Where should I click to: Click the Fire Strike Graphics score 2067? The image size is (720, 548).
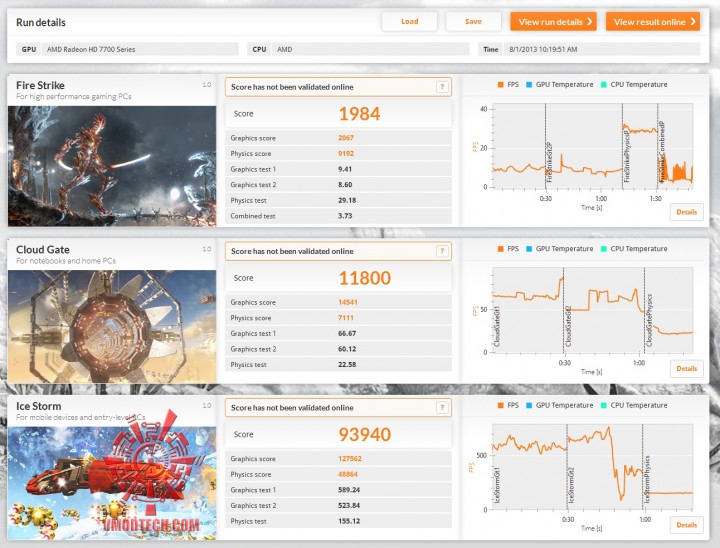(x=346, y=138)
